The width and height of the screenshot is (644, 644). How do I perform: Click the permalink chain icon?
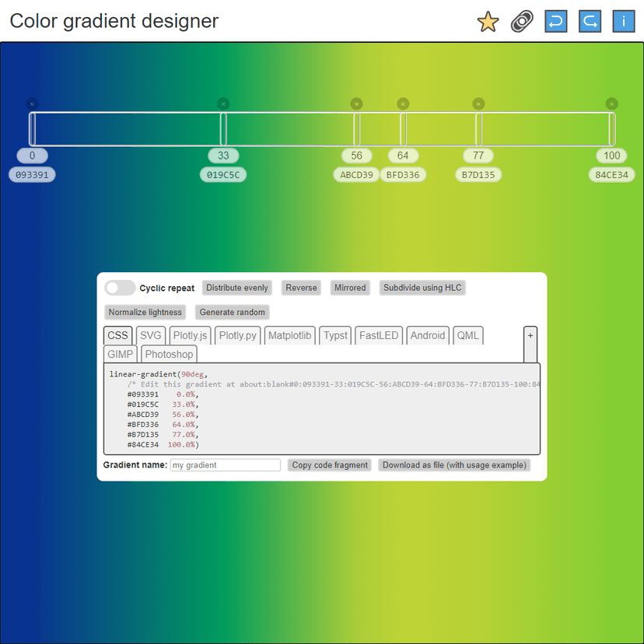[x=522, y=22]
